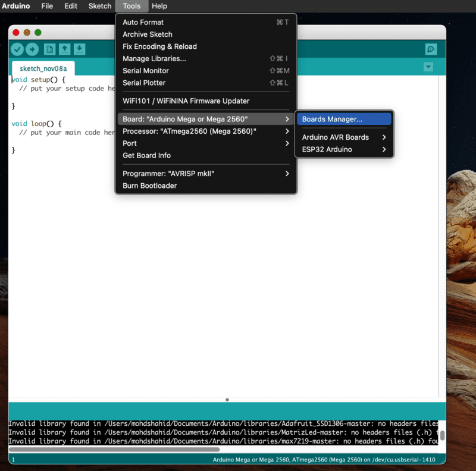The image size is (476, 471).
Task: Choose Auto Format from Tools menu
Action: pos(206,22)
